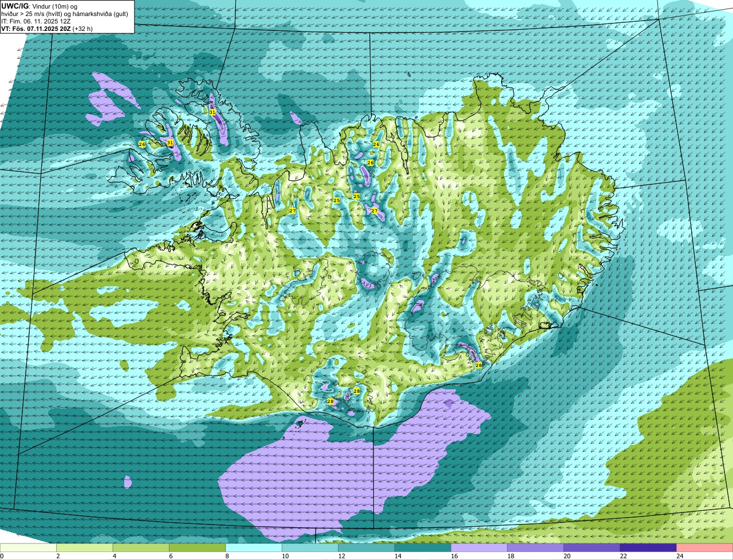Click the standalone "2" tick label on the scale

pos(58,556)
